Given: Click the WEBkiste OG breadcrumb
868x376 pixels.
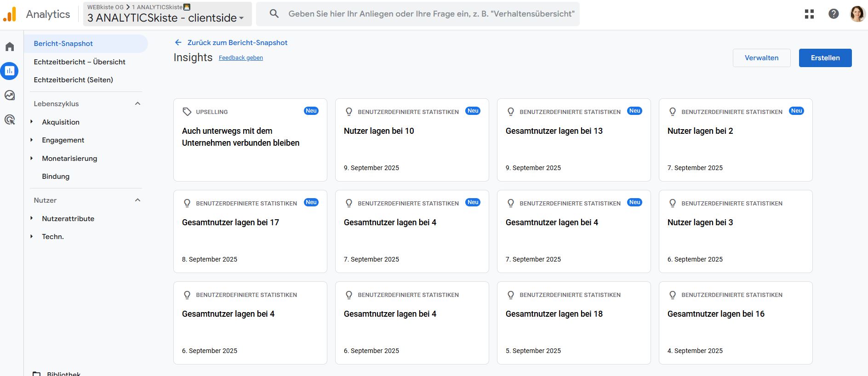Looking at the screenshot, I should (x=105, y=7).
